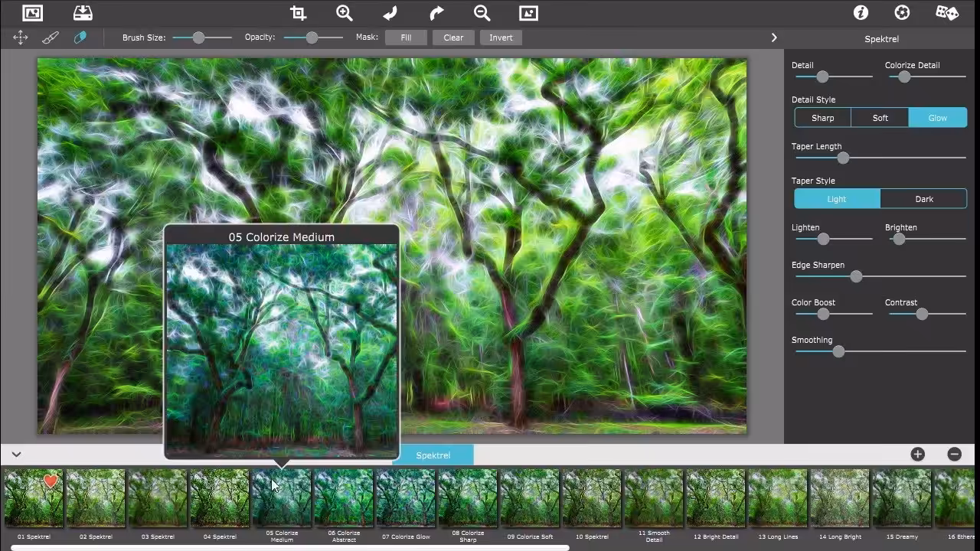Viewport: 980px width, 551px height.
Task: Click the Smoothing slider handle
Action: coord(838,351)
